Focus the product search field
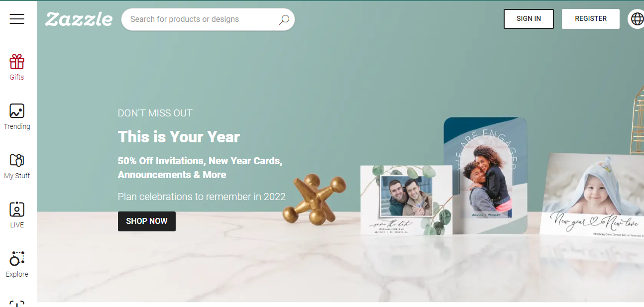Viewport: 644px width, 307px height. pyautogui.click(x=208, y=19)
